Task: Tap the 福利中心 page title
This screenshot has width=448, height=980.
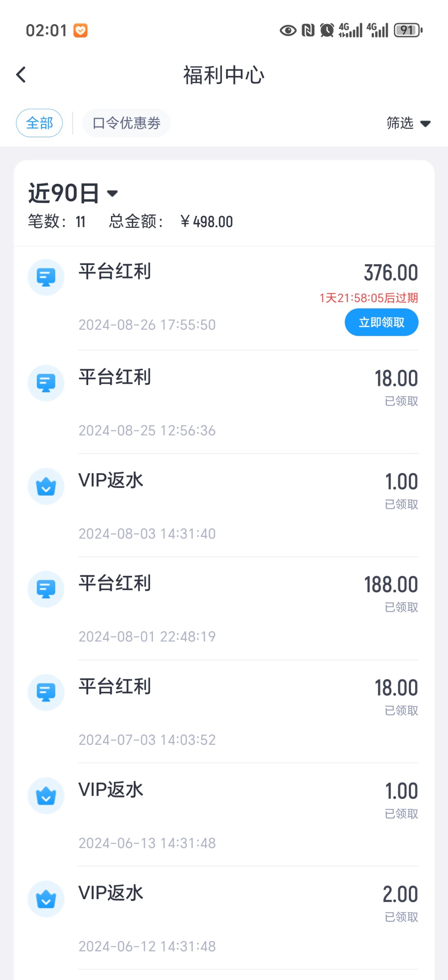Action: click(x=224, y=75)
